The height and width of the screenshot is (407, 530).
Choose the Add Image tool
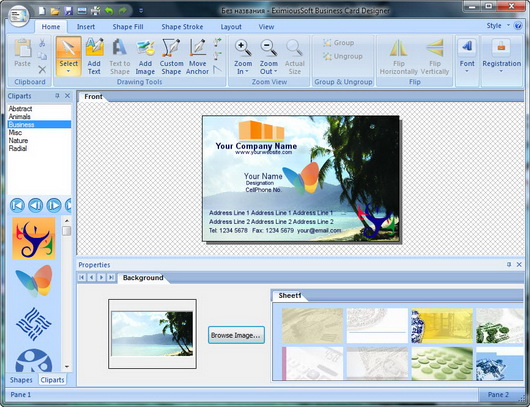[x=145, y=56]
